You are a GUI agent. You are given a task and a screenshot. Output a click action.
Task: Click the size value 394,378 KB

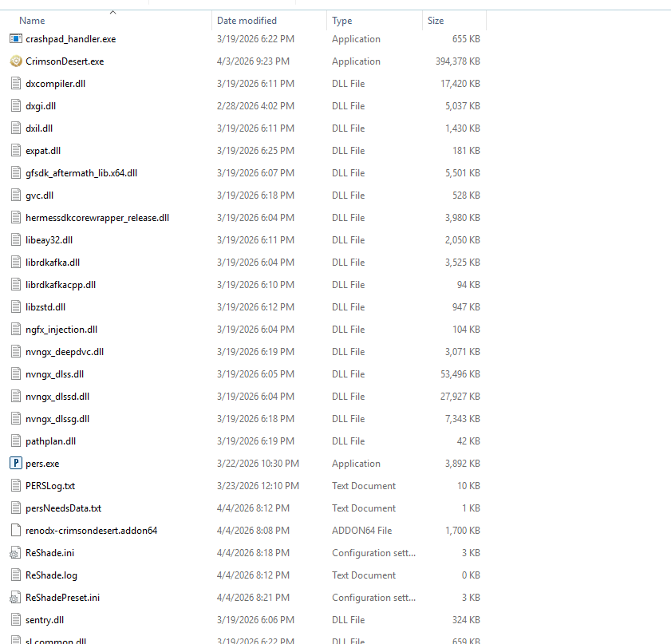[x=457, y=61]
